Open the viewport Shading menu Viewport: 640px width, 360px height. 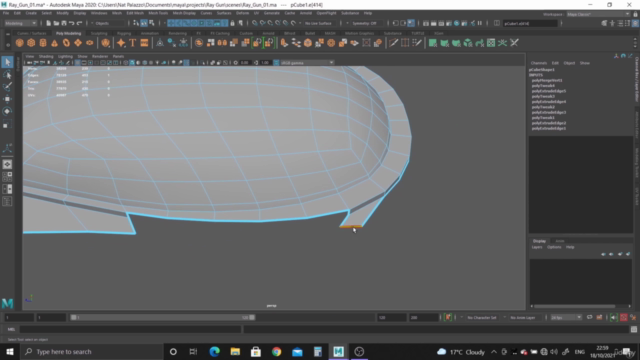click(46, 56)
